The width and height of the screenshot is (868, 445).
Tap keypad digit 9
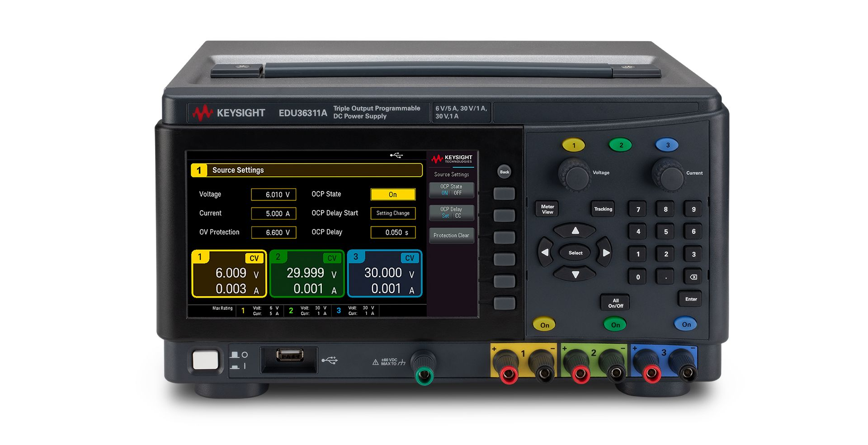[x=693, y=209]
